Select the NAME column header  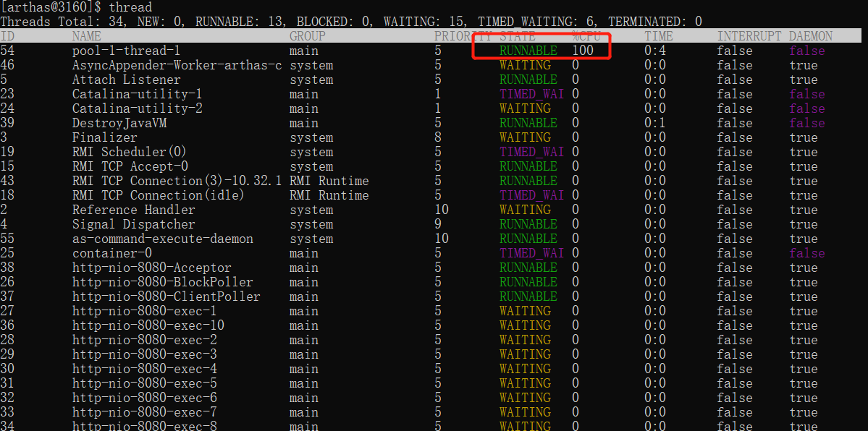87,36
